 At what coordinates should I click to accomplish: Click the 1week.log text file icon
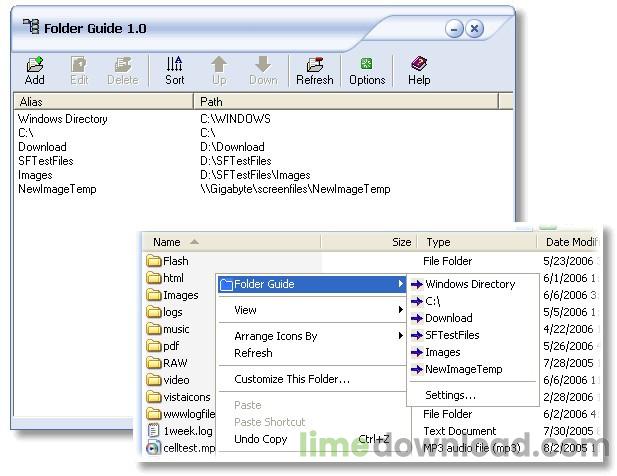[x=153, y=431]
